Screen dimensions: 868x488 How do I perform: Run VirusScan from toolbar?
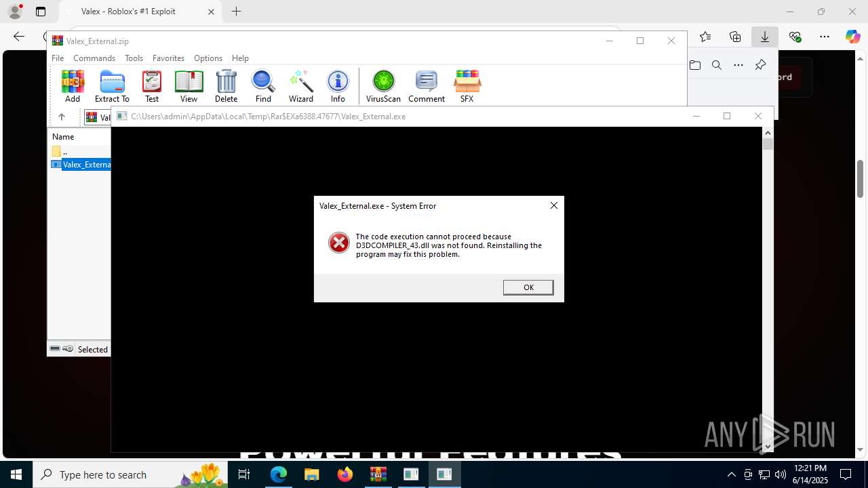pos(383,86)
